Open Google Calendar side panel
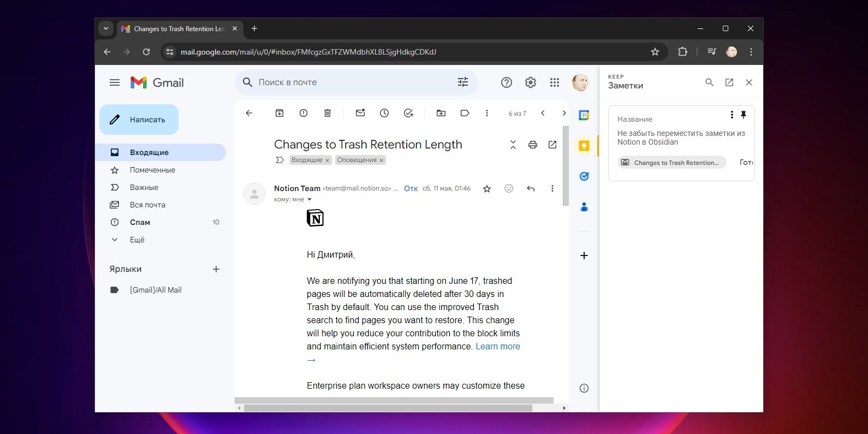 point(584,115)
